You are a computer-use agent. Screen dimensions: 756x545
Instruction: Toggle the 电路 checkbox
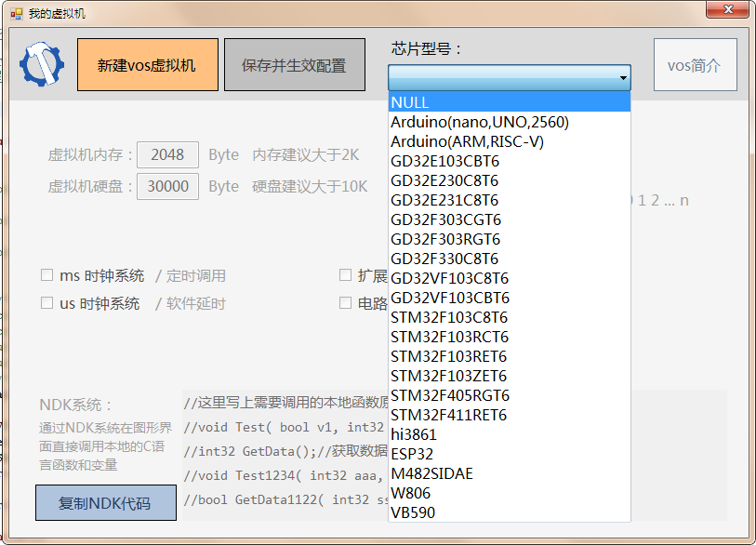pyautogui.click(x=345, y=303)
